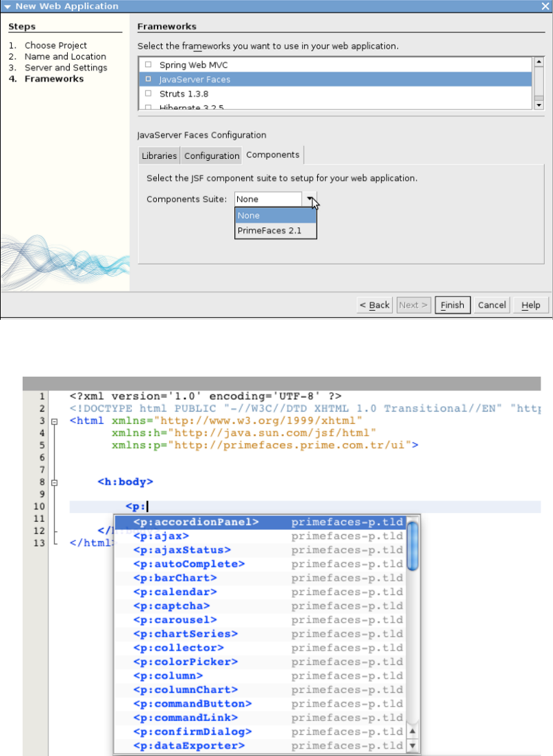Image resolution: width=553 pixels, height=756 pixels.
Task: Go back with the Back button
Action: [x=374, y=305]
